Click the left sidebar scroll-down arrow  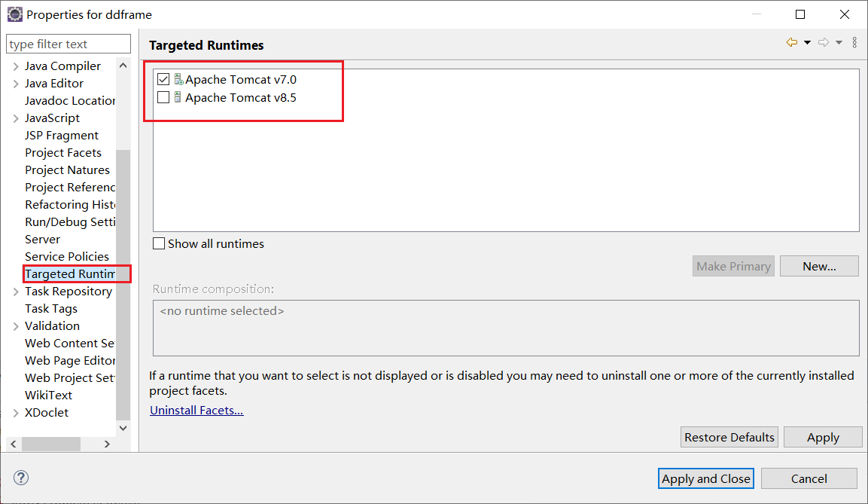click(124, 427)
